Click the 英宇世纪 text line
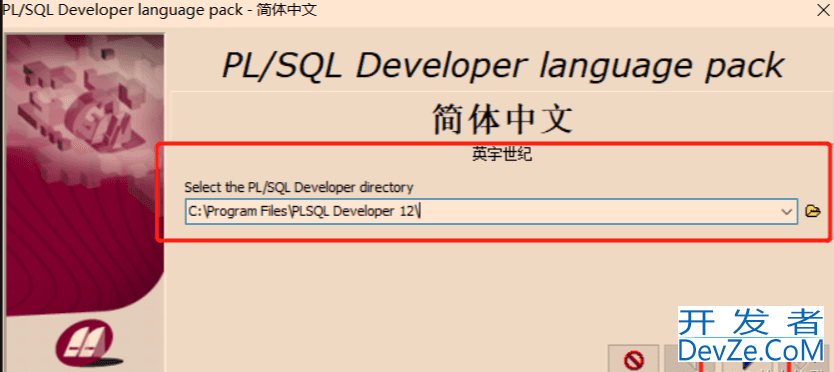 (502, 155)
